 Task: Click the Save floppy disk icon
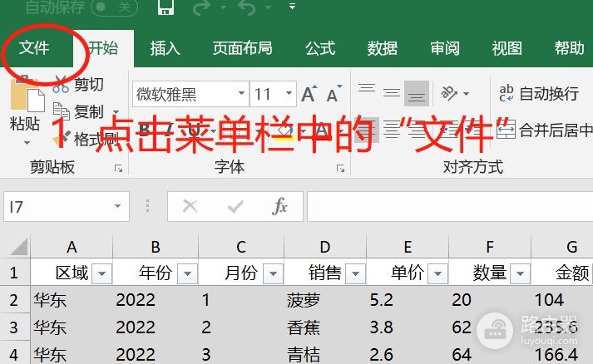[166, 7]
